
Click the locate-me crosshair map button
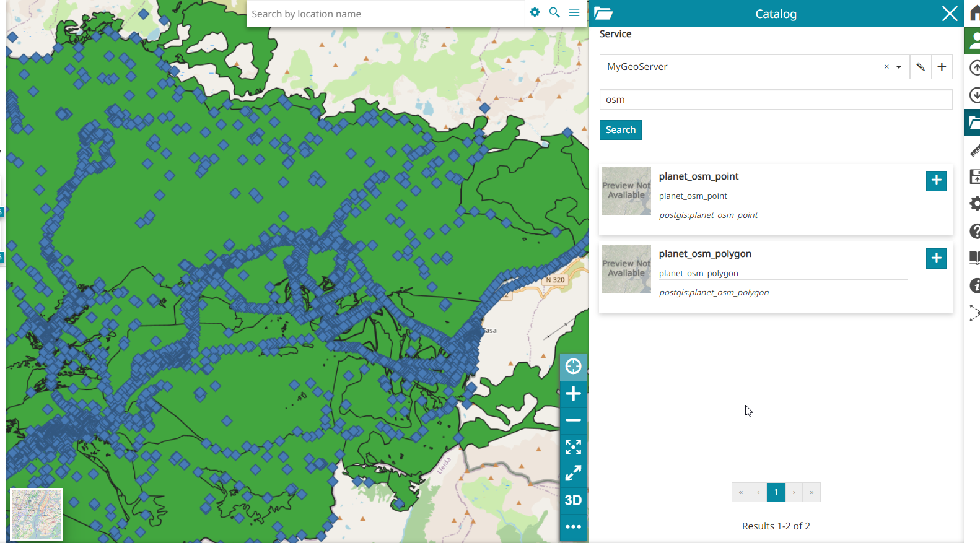573,367
